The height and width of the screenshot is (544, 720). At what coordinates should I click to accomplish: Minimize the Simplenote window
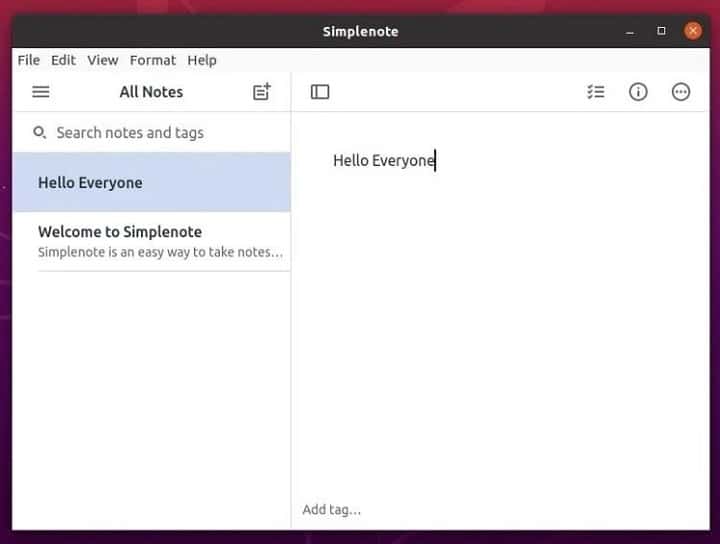630,32
